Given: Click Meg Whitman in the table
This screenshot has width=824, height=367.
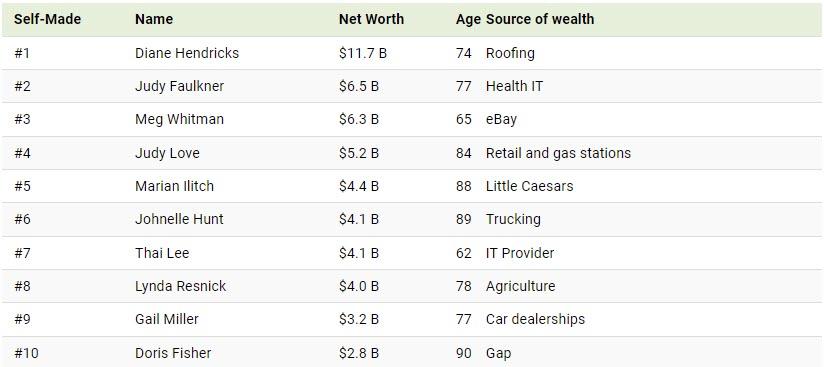Looking at the screenshot, I should (x=179, y=119).
